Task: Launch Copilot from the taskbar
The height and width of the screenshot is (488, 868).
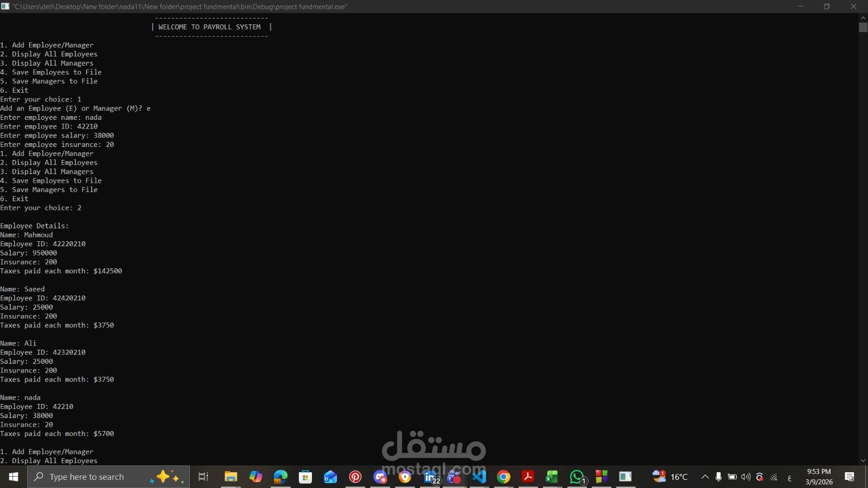Action: (256, 477)
